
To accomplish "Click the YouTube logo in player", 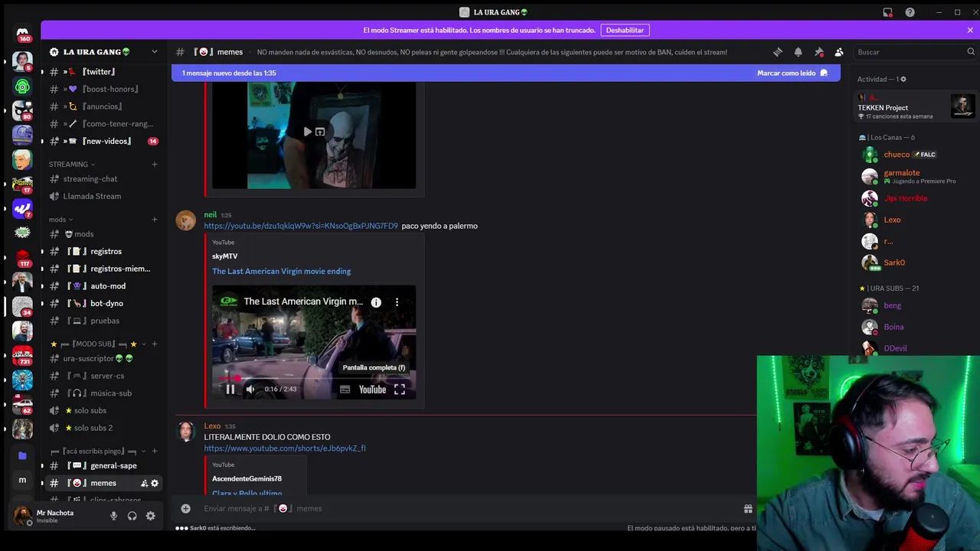I will click(x=372, y=389).
